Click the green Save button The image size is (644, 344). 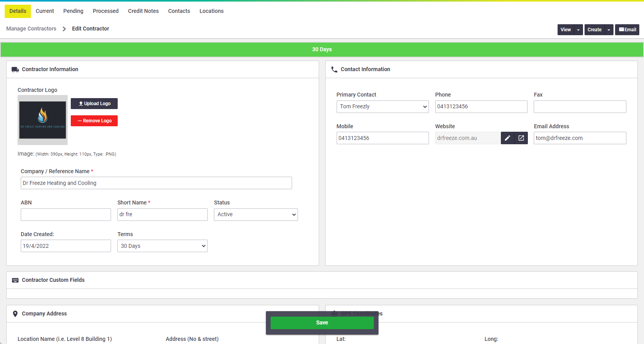click(x=322, y=323)
